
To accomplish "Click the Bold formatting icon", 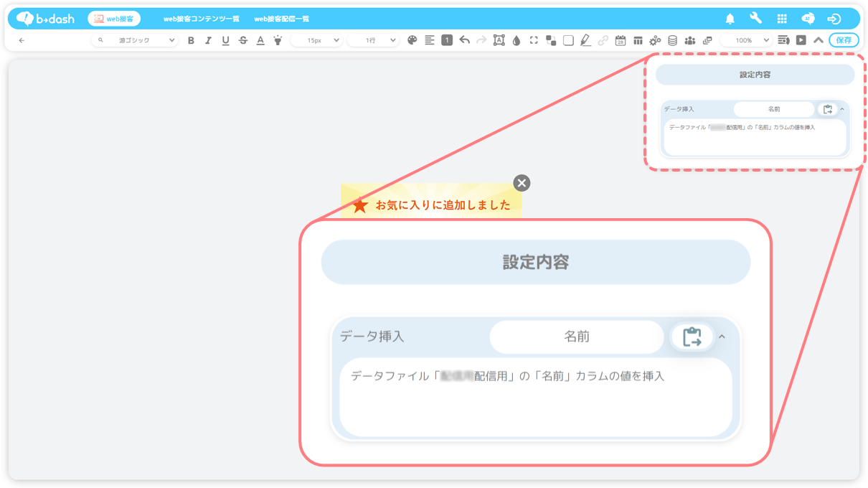I will pyautogui.click(x=191, y=41).
